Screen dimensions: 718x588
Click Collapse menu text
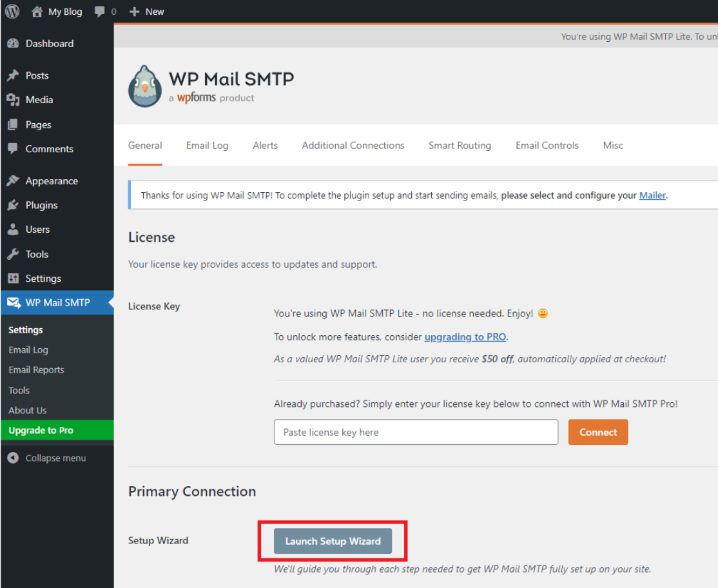56,458
